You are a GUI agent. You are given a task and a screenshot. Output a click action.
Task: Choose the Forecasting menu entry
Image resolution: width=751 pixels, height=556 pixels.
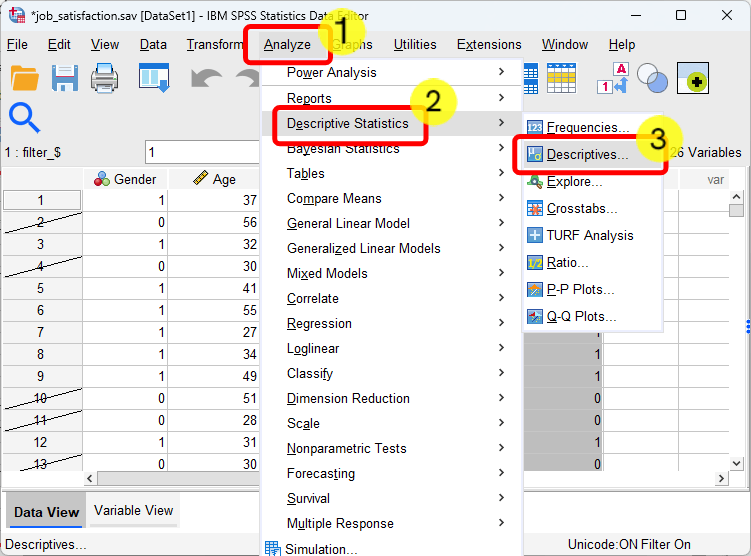point(392,473)
